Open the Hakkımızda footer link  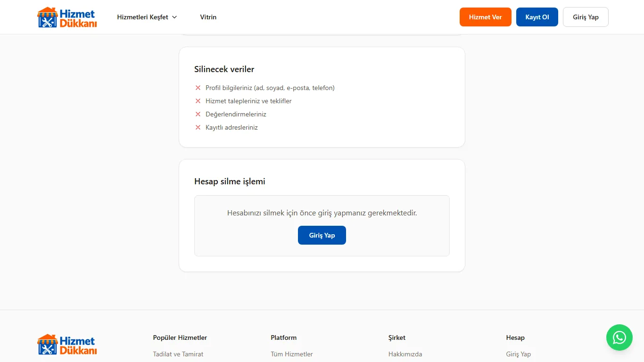coord(405,354)
